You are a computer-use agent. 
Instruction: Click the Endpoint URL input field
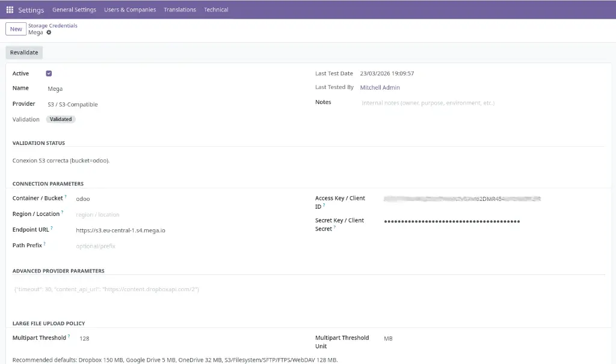(x=180, y=230)
